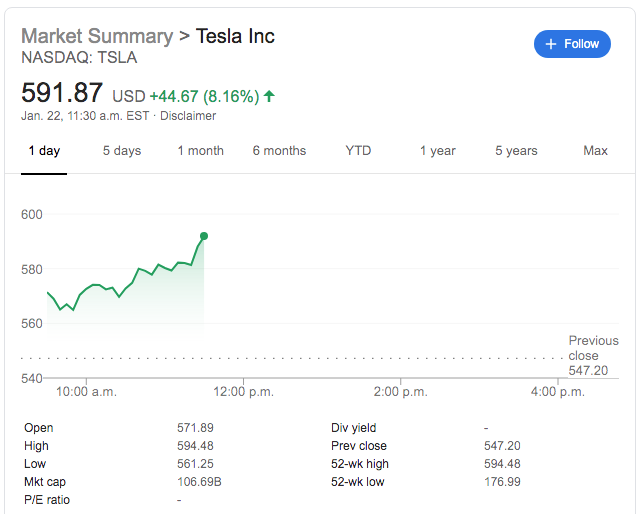Select the Max range tab
Viewport: 641px width, 514px height.
[595, 151]
